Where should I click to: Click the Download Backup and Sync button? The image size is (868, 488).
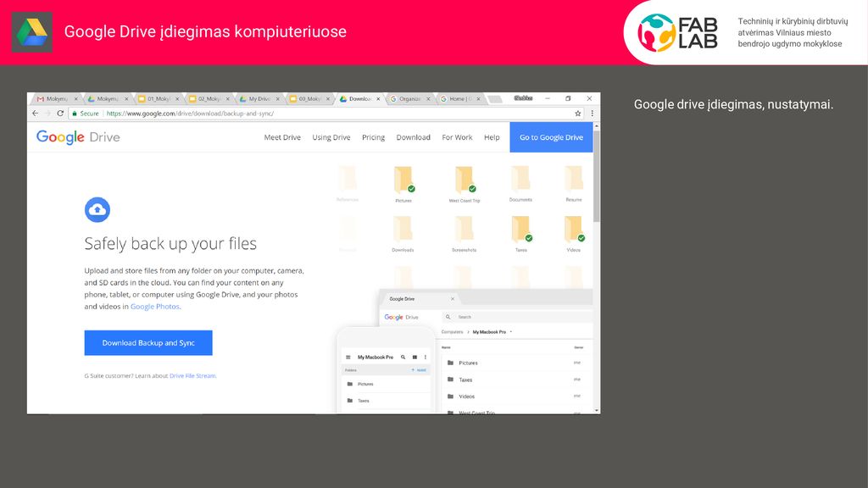tap(148, 343)
